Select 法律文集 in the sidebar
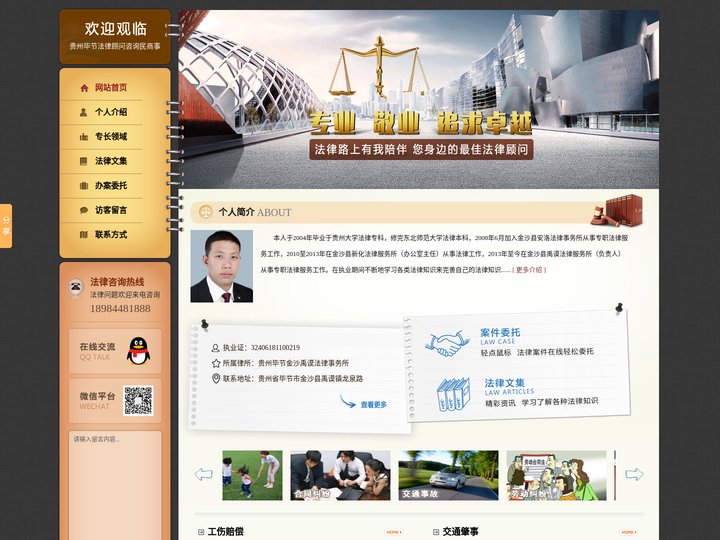Viewport: 720px width, 540px height. [111, 161]
